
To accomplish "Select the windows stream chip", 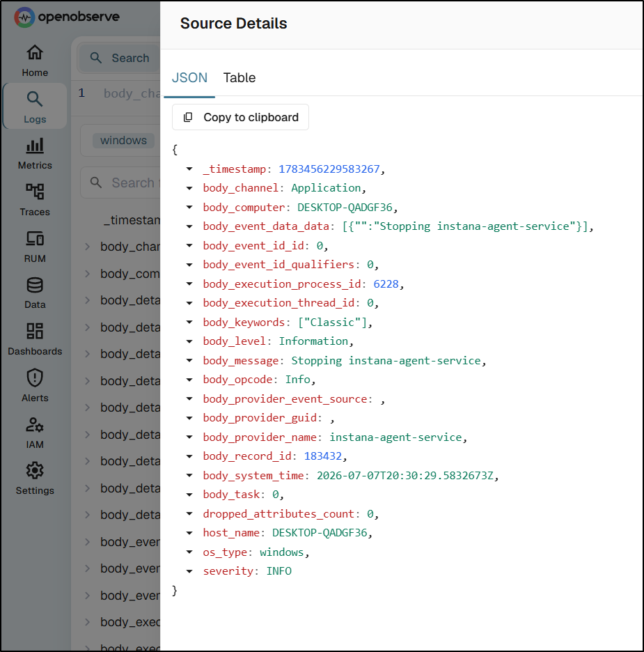I will (x=123, y=141).
